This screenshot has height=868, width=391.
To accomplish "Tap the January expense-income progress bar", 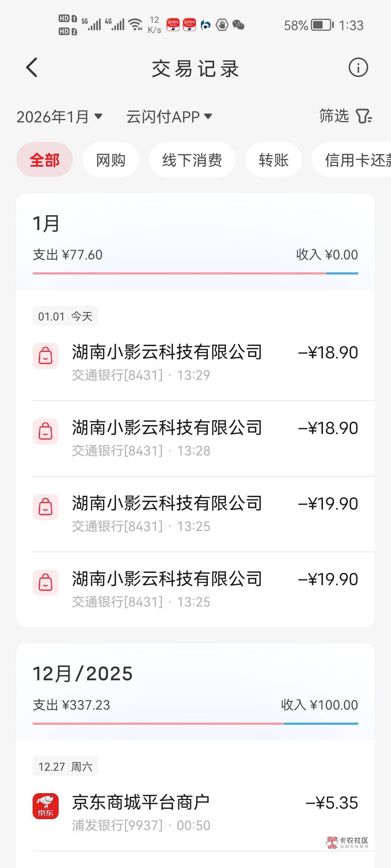I will point(195,273).
